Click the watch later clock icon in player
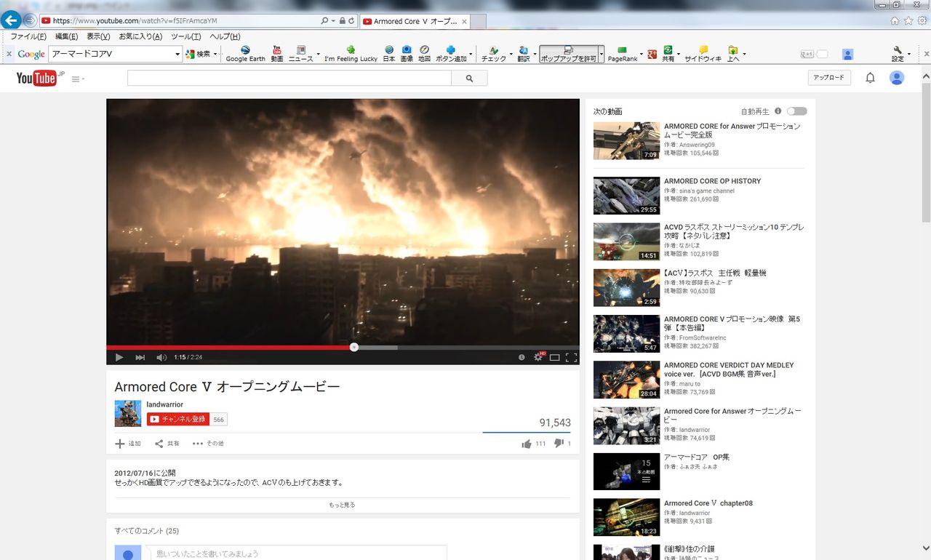The image size is (931, 560). click(x=522, y=357)
